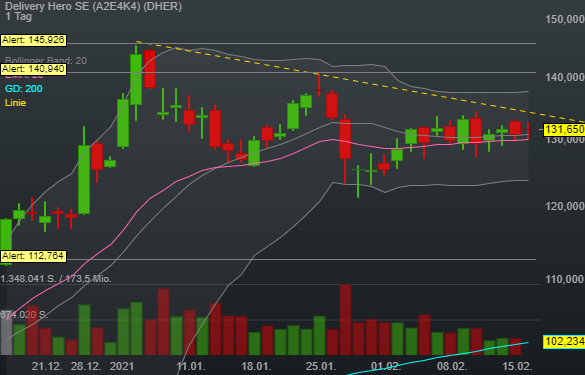Click the tallest red volume bar

coord(345,319)
